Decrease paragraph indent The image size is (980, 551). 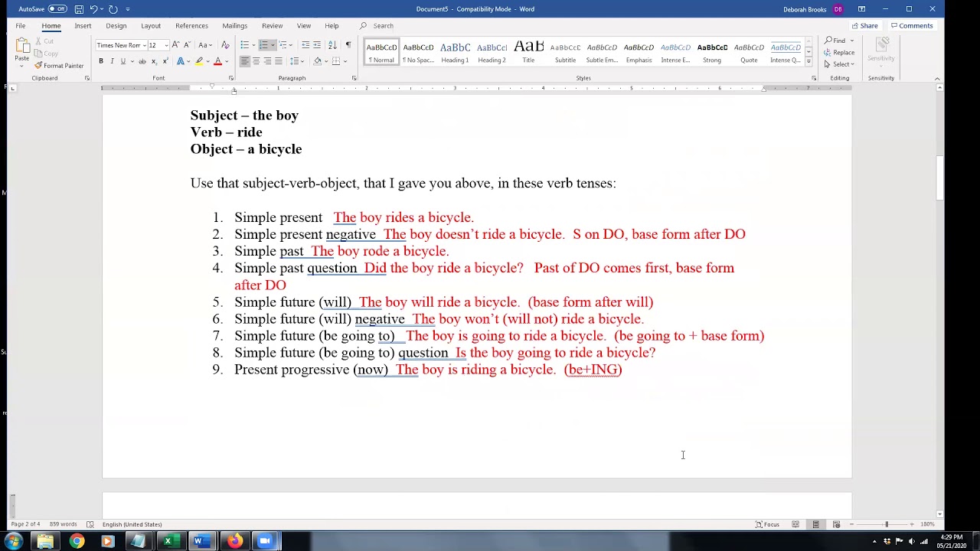click(x=305, y=45)
